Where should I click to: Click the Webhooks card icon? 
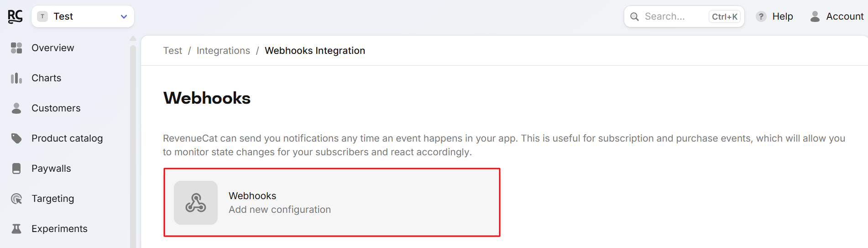[196, 203]
